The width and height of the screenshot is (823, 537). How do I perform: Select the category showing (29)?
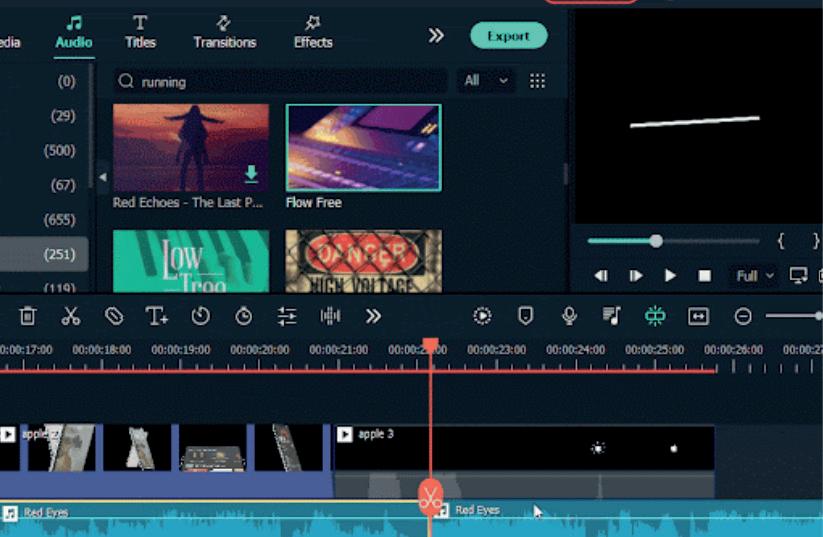tap(62, 116)
